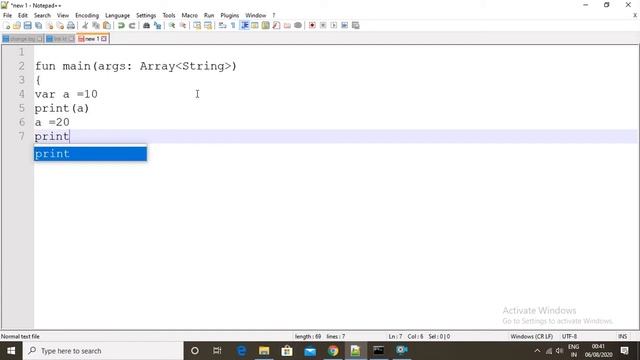The height and width of the screenshot is (360, 640).
Task: Click the Paste clipboard toolbar icon
Action: tap(107, 25)
